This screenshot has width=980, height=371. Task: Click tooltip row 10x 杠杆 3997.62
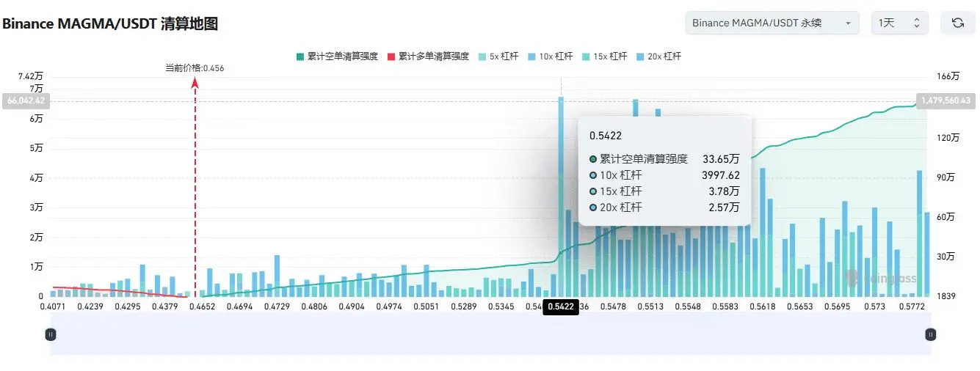[x=664, y=175]
